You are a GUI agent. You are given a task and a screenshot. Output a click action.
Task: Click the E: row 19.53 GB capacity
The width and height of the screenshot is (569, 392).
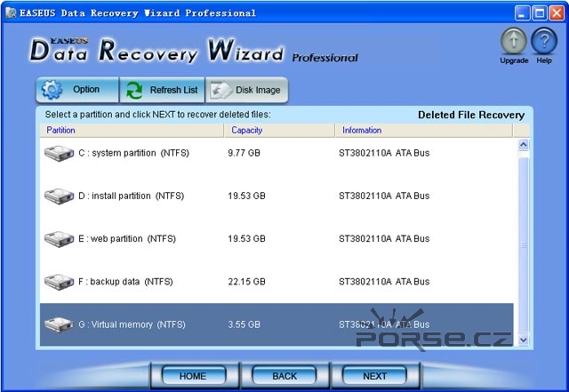coord(246,239)
